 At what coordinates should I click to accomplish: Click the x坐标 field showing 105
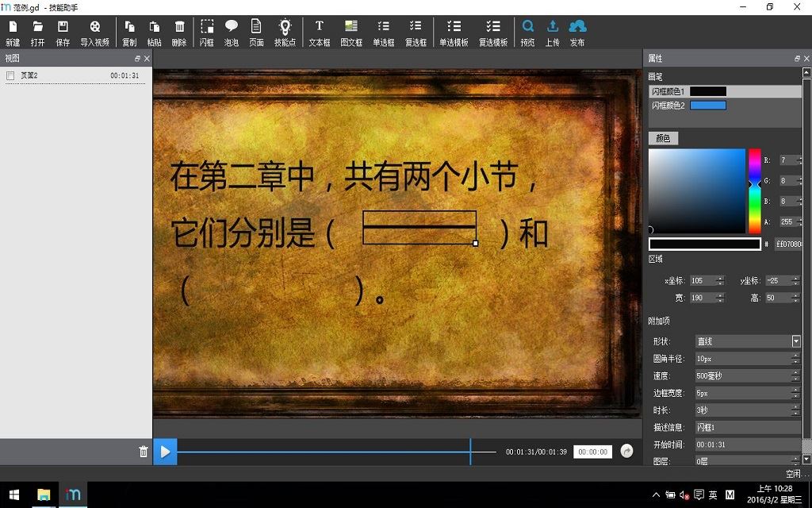(707, 280)
